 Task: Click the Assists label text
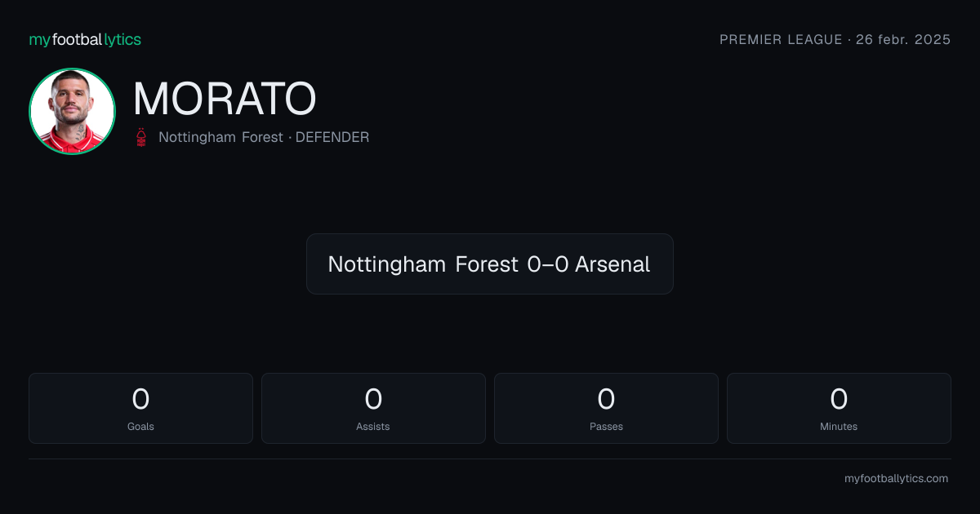(x=373, y=426)
